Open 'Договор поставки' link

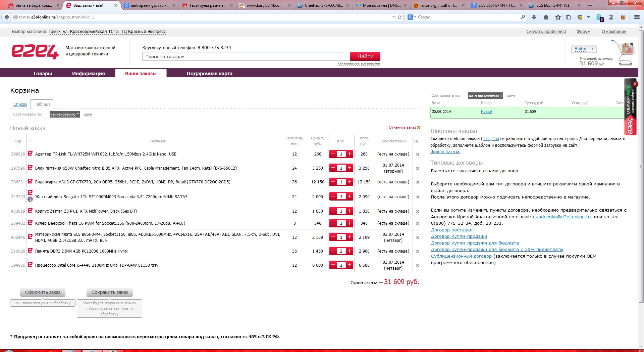pyautogui.click(x=452, y=230)
